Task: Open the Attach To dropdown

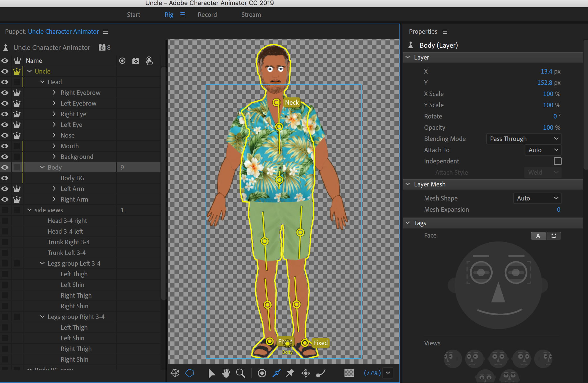Action: (543, 150)
